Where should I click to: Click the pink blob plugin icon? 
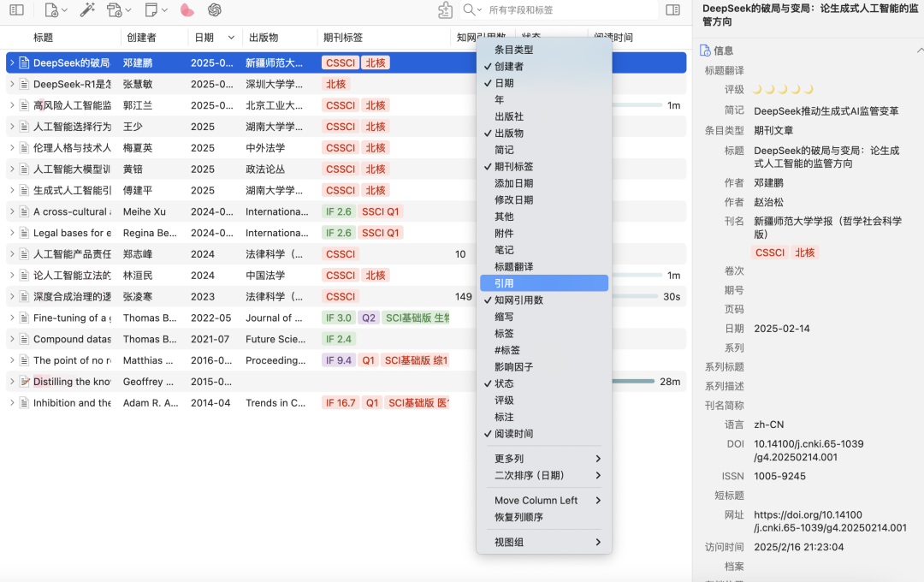pyautogui.click(x=187, y=10)
